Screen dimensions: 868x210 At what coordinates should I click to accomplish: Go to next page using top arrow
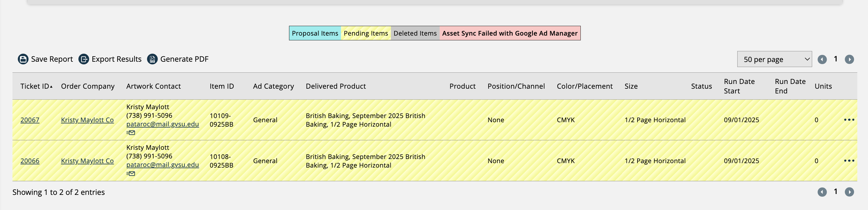pyautogui.click(x=849, y=60)
